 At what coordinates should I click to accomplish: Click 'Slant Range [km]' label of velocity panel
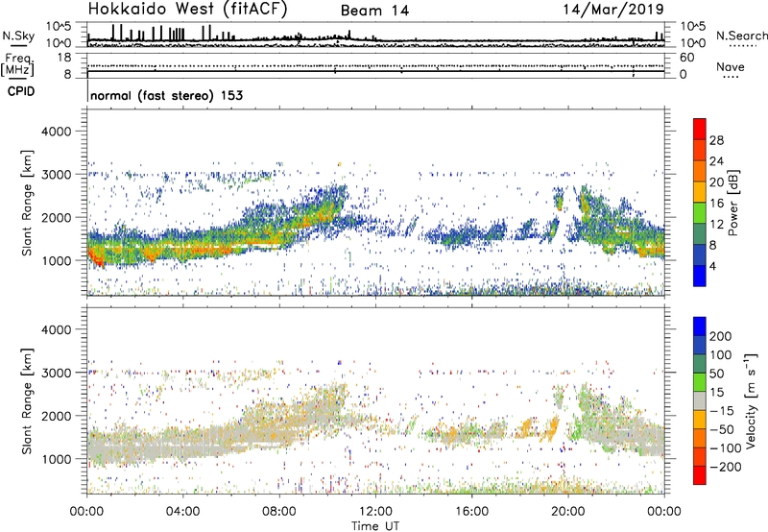click(27, 401)
